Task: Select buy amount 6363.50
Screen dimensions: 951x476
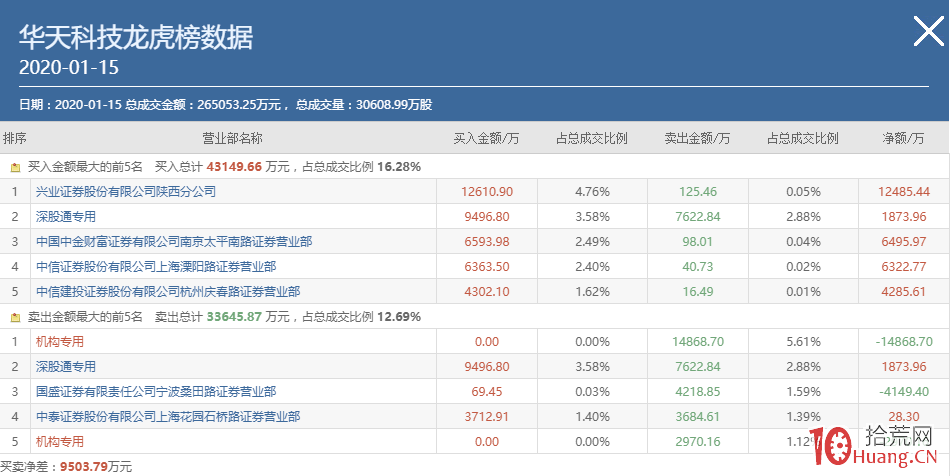Action: (x=486, y=267)
